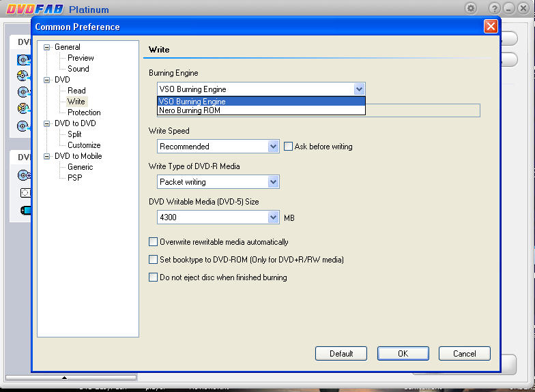The image size is (535, 392).
Task: Click first disc mode icon in DVDFab sidebar
Action: click(23, 60)
